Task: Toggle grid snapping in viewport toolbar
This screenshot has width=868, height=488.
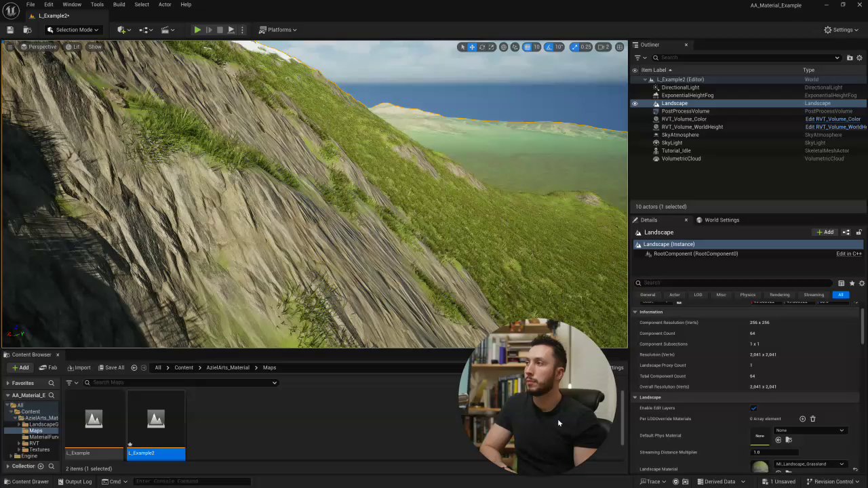Action: click(x=527, y=47)
